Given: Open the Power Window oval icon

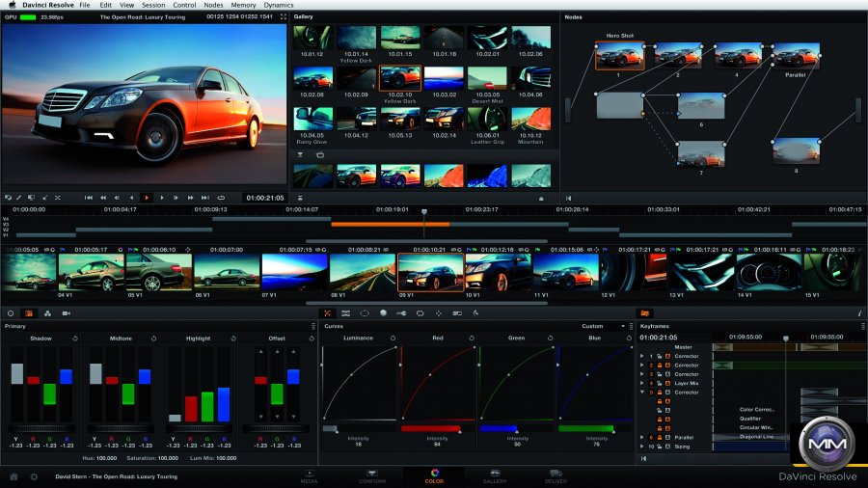Looking at the screenshot, I should (365, 313).
